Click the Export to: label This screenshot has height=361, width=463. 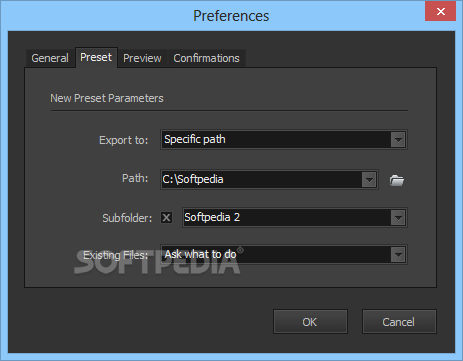[x=123, y=140]
